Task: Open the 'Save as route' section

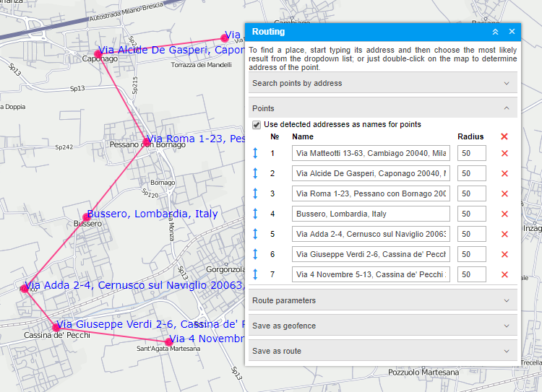Action: tap(382, 351)
